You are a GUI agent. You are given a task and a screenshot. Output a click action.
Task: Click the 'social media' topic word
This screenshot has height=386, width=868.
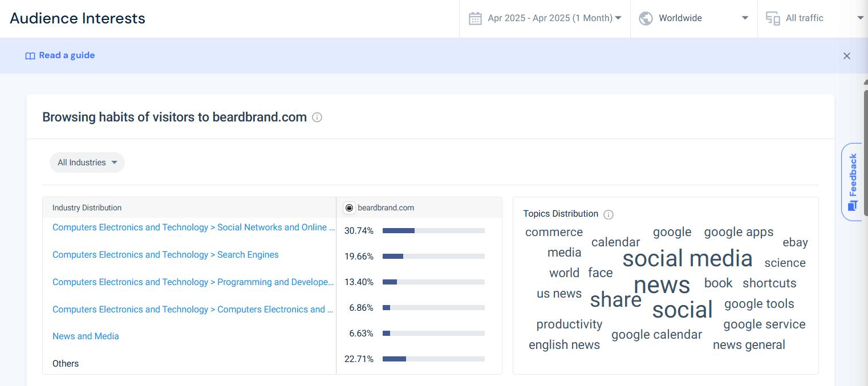(687, 258)
